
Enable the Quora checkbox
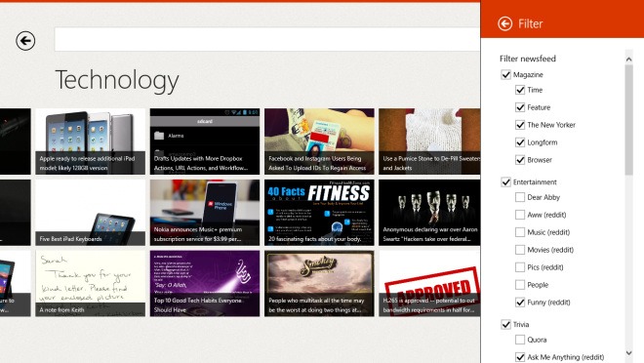point(520,340)
